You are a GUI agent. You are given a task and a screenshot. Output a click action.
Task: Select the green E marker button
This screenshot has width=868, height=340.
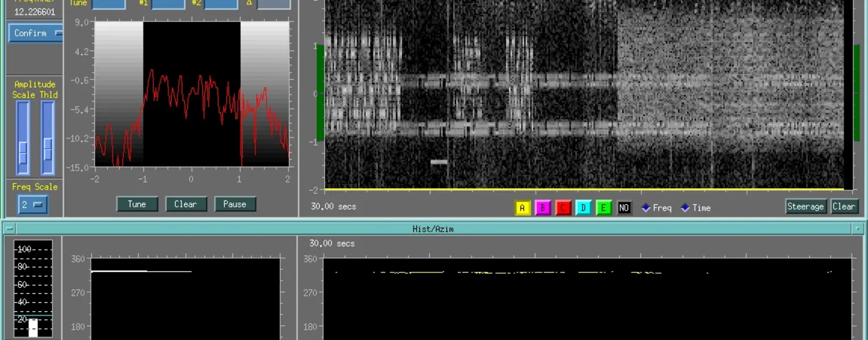[x=604, y=208]
